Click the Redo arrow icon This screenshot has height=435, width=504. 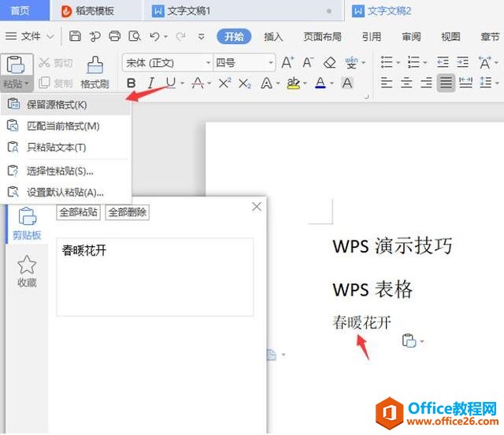coord(181,36)
